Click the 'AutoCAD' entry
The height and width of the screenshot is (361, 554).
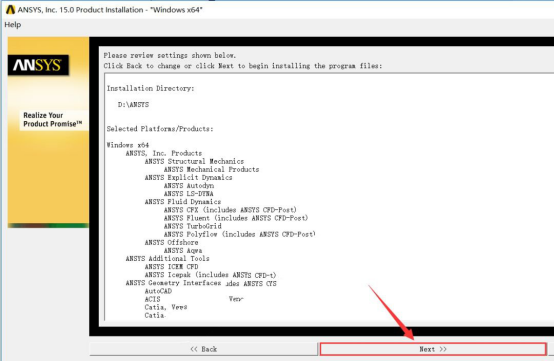pyautogui.click(x=158, y=291)
